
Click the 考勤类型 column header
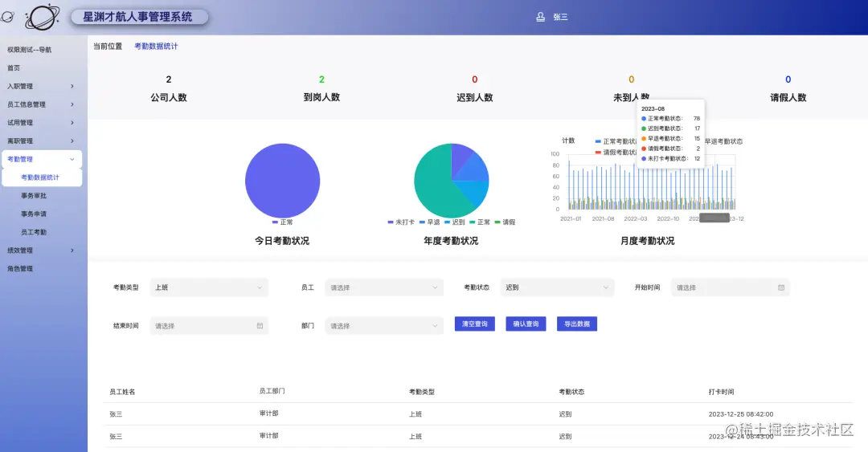(x=422, y=392)
